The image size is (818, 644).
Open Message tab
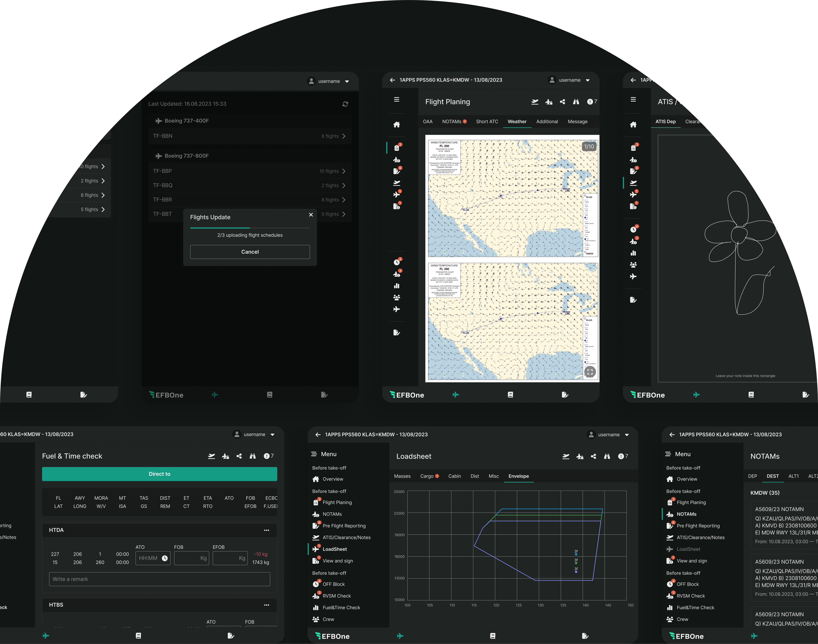578,121
